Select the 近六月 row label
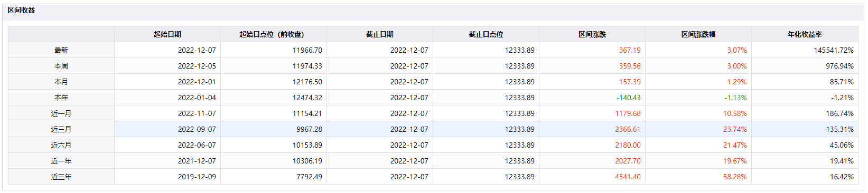 tap(61, 145)
